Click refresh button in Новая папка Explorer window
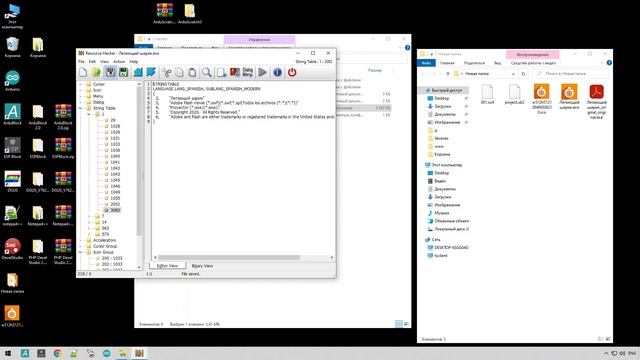The height and width of the screenshot is (360, 640). tap(523, 73)
